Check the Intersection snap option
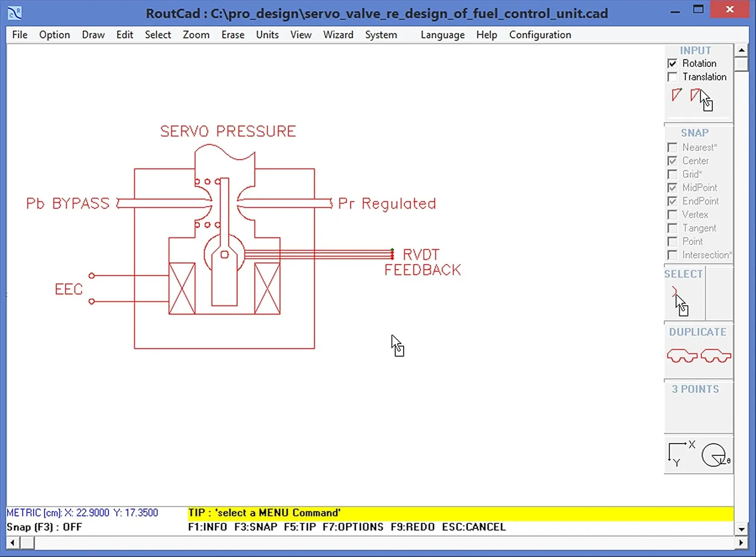 [x=672, y=255]
